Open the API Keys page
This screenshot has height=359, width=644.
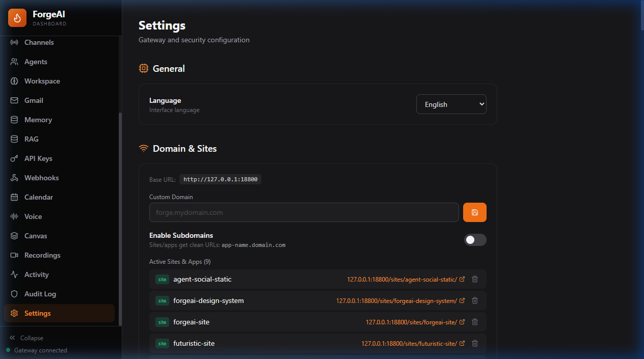click(x=59, y=158)
